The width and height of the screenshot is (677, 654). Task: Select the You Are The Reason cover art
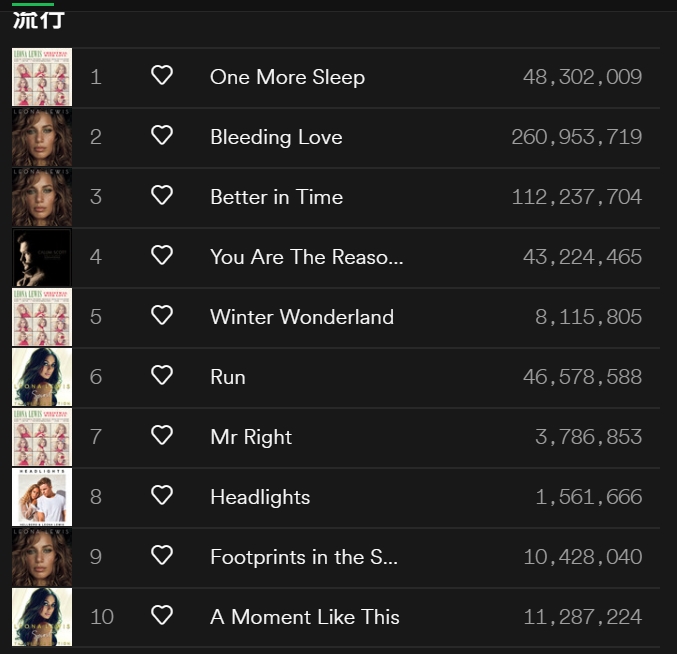pyautogui.click(x=42, y=257)
